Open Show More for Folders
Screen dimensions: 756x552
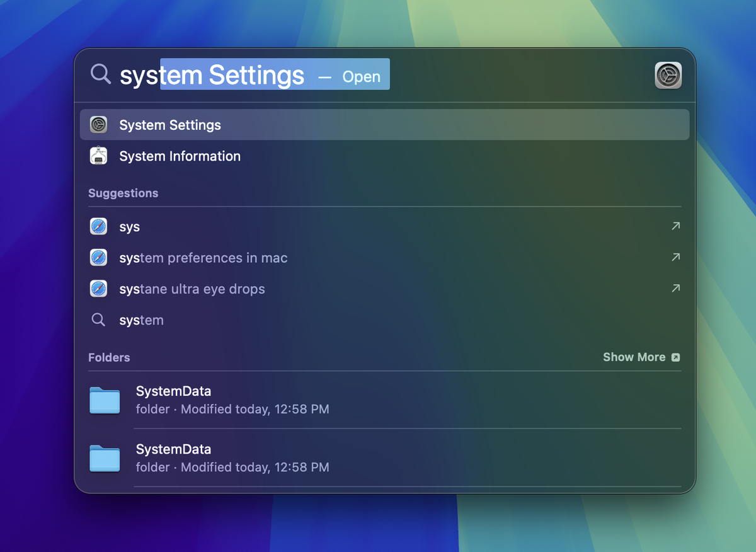pos(641,357)
